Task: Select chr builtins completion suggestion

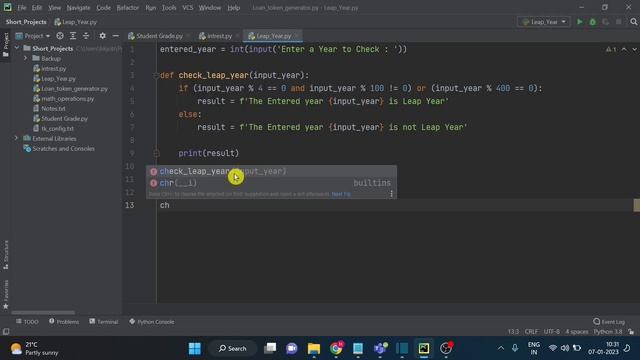Action: (271, 183)
